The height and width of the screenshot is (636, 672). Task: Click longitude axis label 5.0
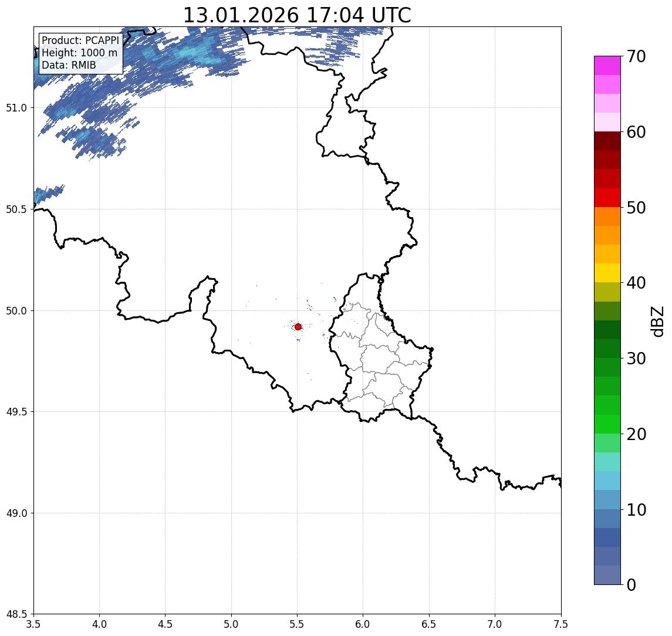pyautogui.click(x=231, y=624)
